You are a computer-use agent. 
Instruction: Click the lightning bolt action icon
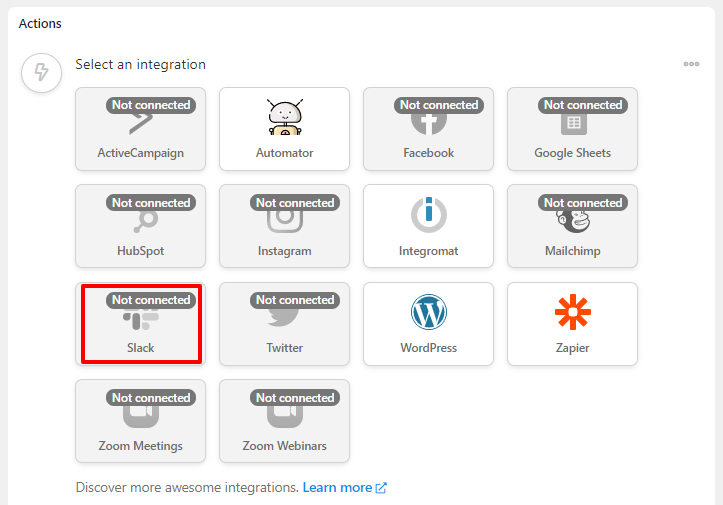[x=41, y=72]
